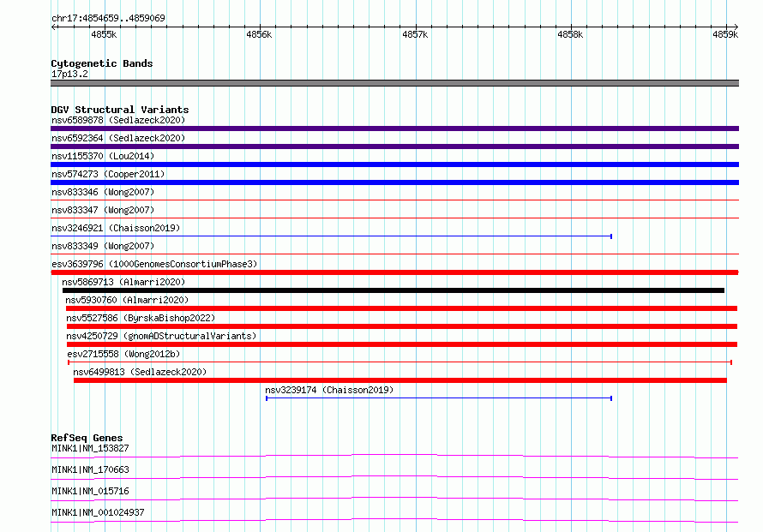Viewport: 763px width, 532px height.
Task: Open variant label nsv833347 (Wong2007)
Action: 103,210
